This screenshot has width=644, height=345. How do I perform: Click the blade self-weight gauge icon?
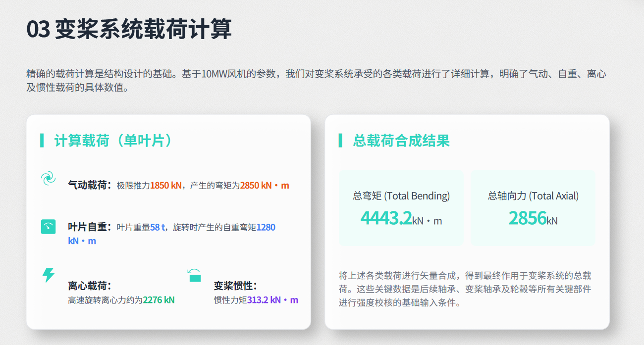click(48, 227)
